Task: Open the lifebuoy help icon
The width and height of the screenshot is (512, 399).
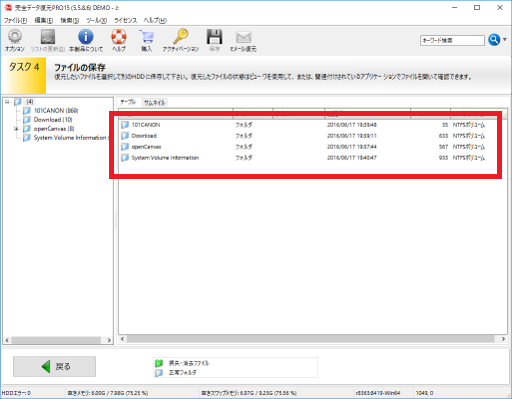Action: click(119, 37)
